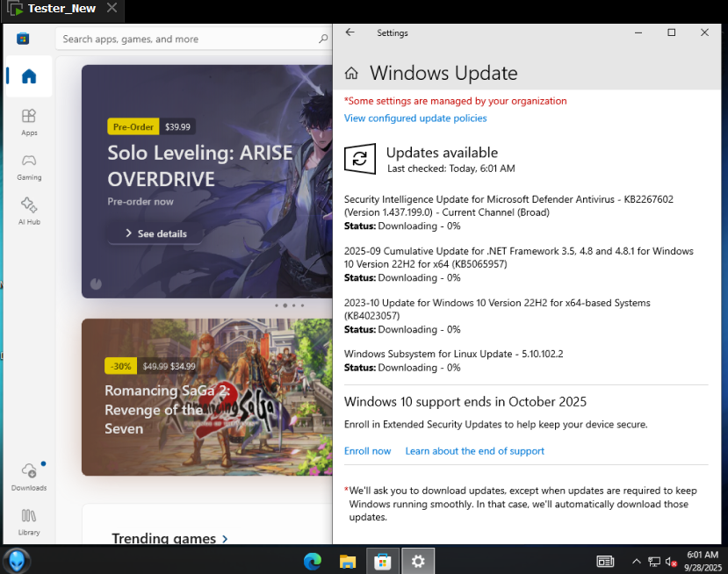Click Windows Subsystem for Linux Update entry
This screenshot has width=728, height=574.
coord(453,361)
